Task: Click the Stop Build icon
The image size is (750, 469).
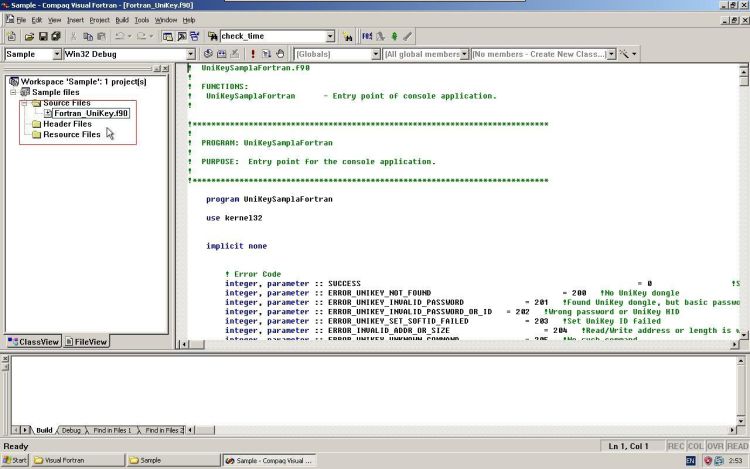Action: coord(235,54)
